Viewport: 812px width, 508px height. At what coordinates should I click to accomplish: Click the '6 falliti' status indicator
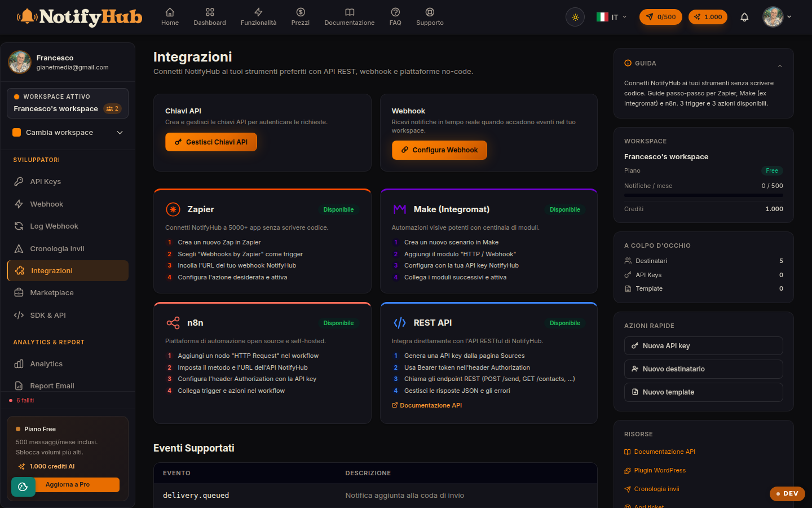tap(22, 400)
